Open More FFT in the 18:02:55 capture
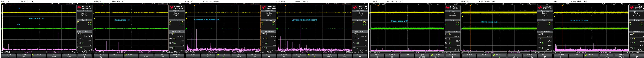The image size is (644, 58). [x=360, y=55]
